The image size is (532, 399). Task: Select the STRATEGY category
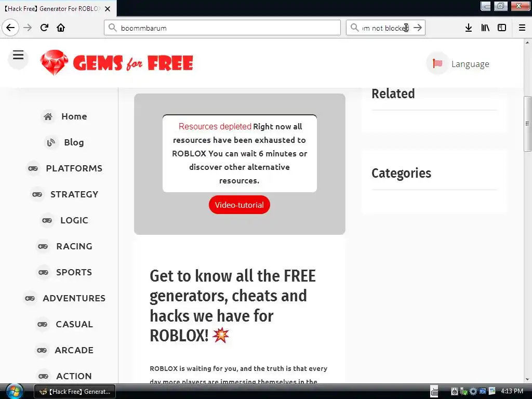(74, 194)
